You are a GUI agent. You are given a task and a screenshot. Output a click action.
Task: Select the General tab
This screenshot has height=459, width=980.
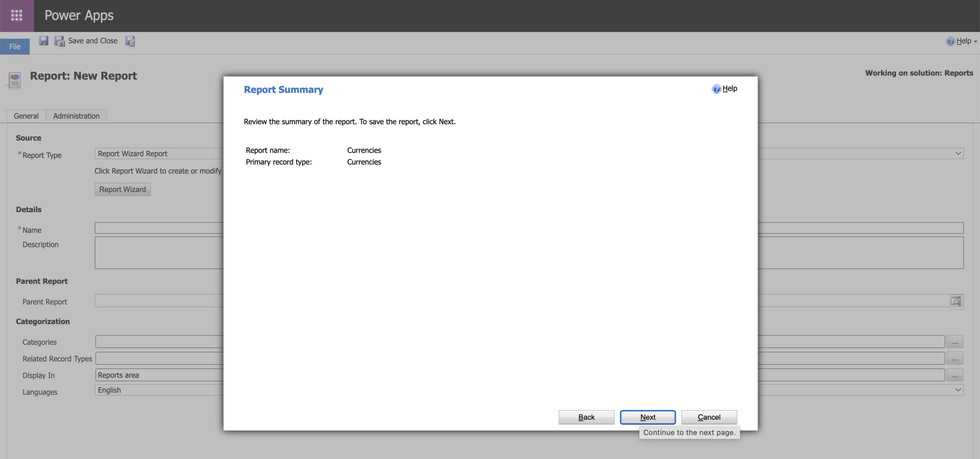click(26, 116)
